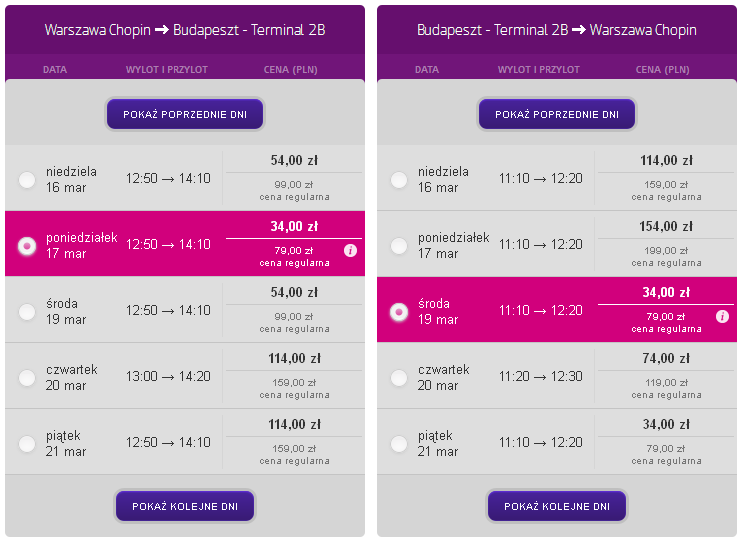Show previous days for Budapeszt to Warszawa
The width and height of the screenshot is (743, 543).
557,114
